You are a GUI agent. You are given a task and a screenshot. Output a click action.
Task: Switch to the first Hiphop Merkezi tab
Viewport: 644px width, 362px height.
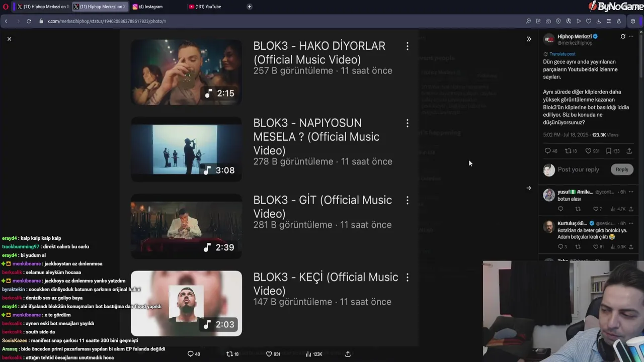43,7
